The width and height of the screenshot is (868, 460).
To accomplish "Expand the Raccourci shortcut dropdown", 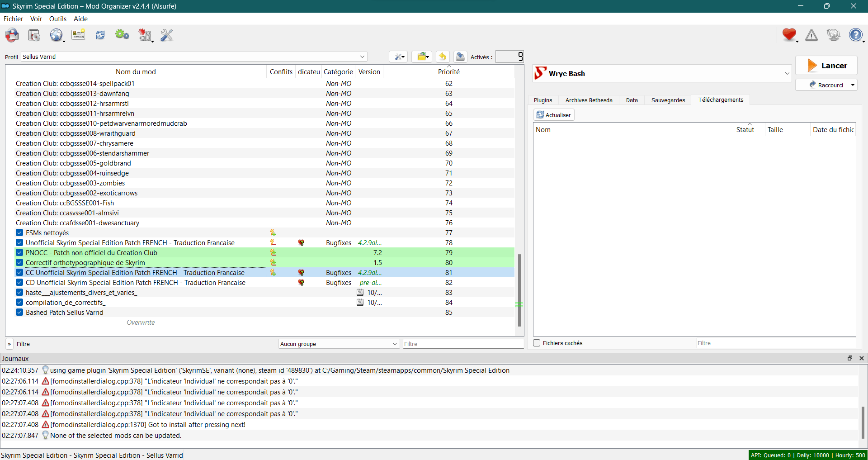I will 853,85.
